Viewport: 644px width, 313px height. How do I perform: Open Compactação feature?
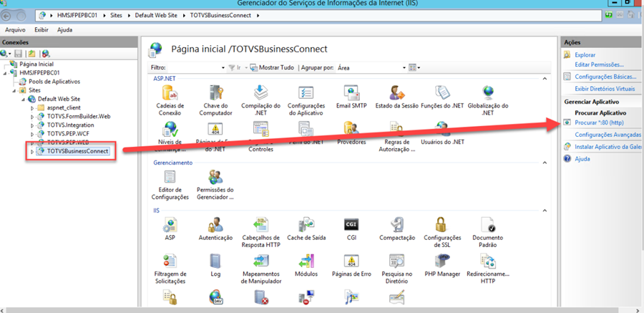coord(396,228)
